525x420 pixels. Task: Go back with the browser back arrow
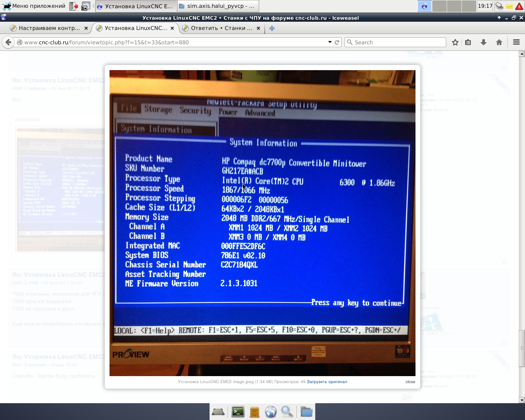tap(8, 42)
